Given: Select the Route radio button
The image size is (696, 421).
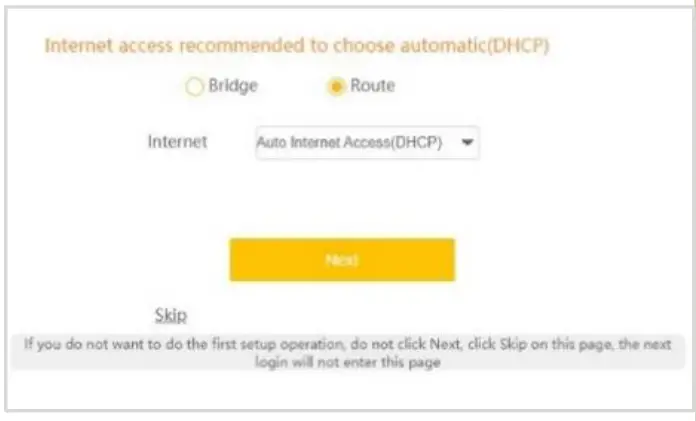Looking at the screenshot, I should coord(337,87).
